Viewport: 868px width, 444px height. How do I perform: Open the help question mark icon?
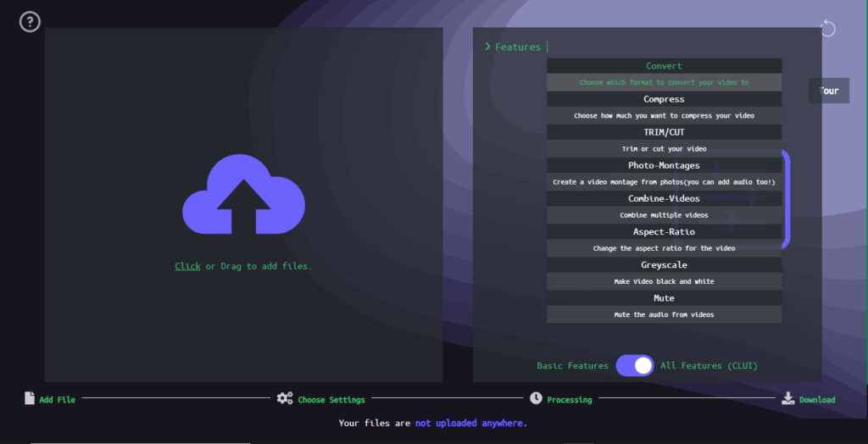point(30,22)
